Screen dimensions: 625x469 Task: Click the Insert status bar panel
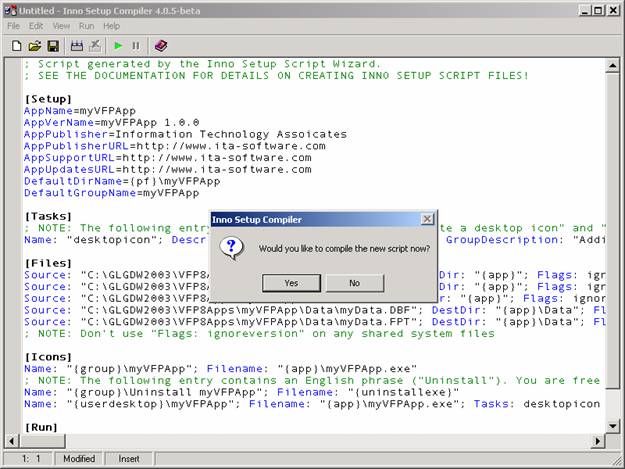pyautogui.click(x=129, y=459)
